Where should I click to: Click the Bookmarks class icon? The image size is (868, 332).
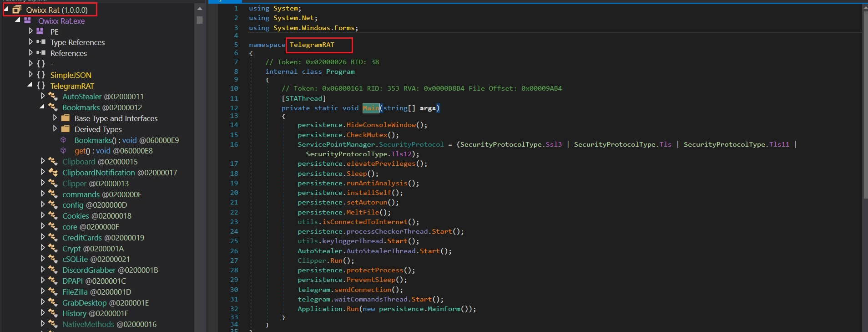pyautogui.click(x=53, y=107)
